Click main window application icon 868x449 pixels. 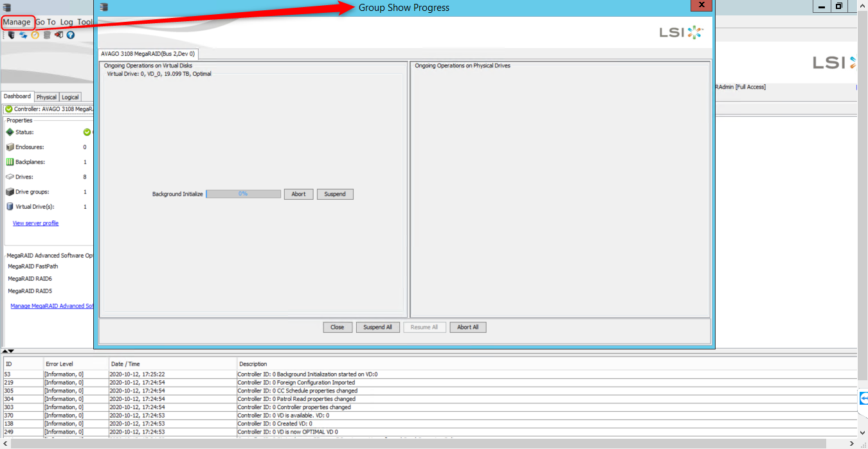[x=6, y=7]
